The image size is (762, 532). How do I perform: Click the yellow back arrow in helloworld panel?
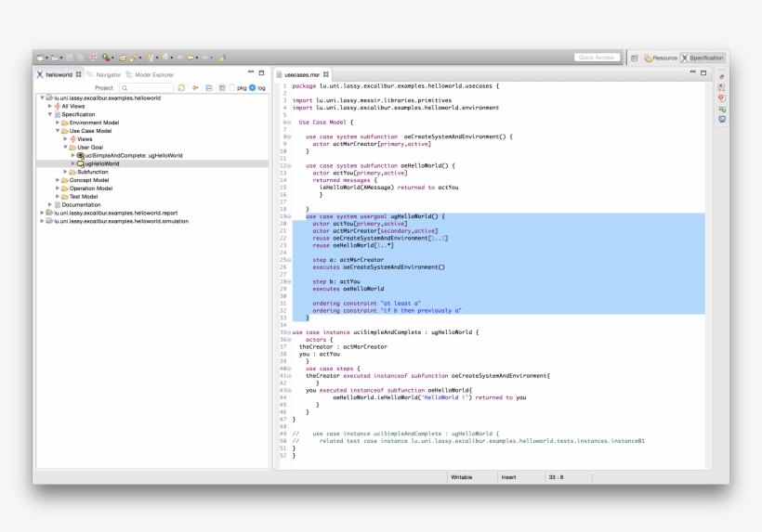[195, 87]
